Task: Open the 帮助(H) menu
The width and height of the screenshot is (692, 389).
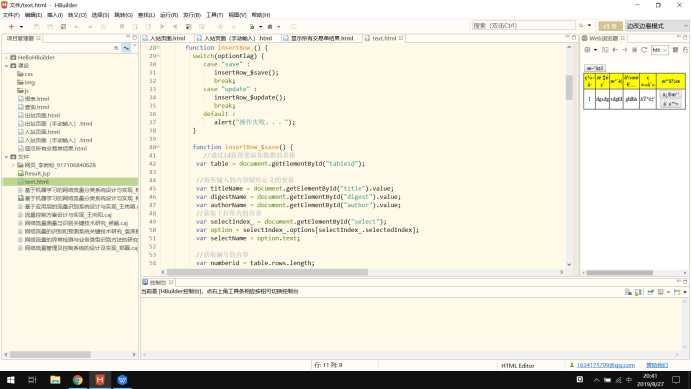Action: [261, 15]
